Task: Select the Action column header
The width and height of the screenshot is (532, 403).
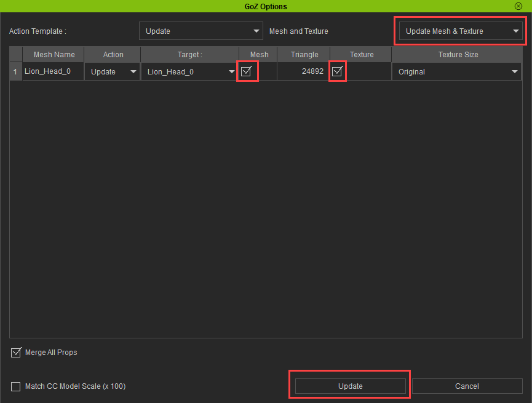Action: click(x=113, y=55)
